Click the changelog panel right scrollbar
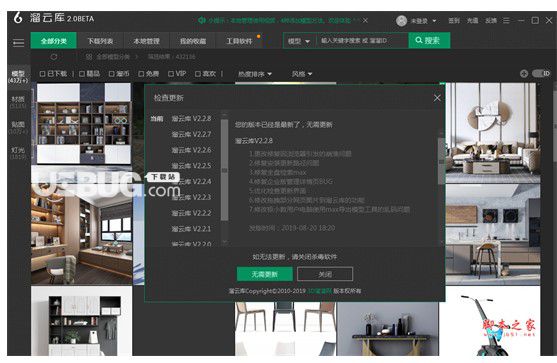 point(441,161)
